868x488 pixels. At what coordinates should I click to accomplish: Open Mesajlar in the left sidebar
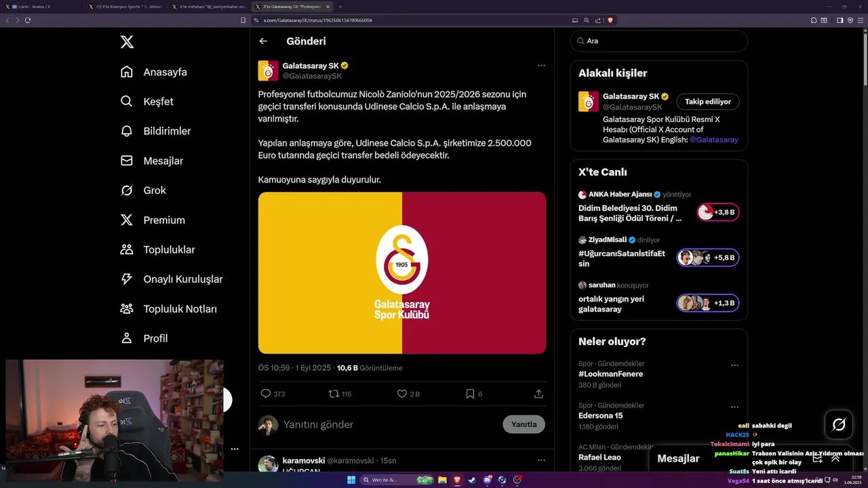click(151, 161)
